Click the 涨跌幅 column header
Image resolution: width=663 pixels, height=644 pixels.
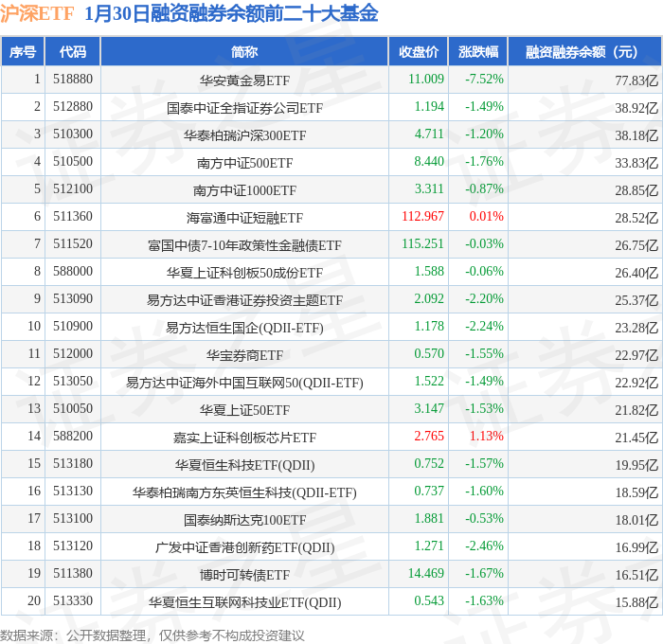pyautogui.click(x=477, y=51)
